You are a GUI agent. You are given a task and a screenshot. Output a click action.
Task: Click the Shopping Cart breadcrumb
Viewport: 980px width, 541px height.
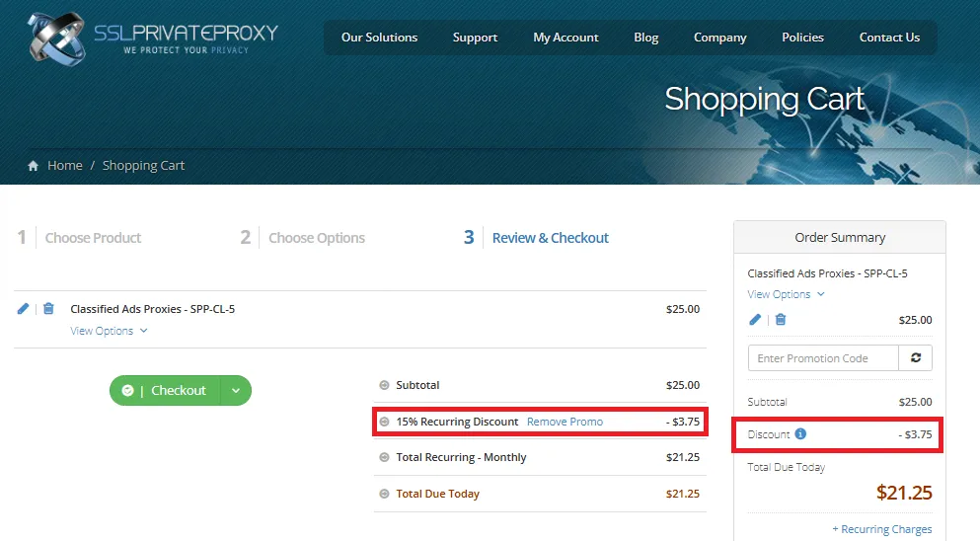pos(143,166)
